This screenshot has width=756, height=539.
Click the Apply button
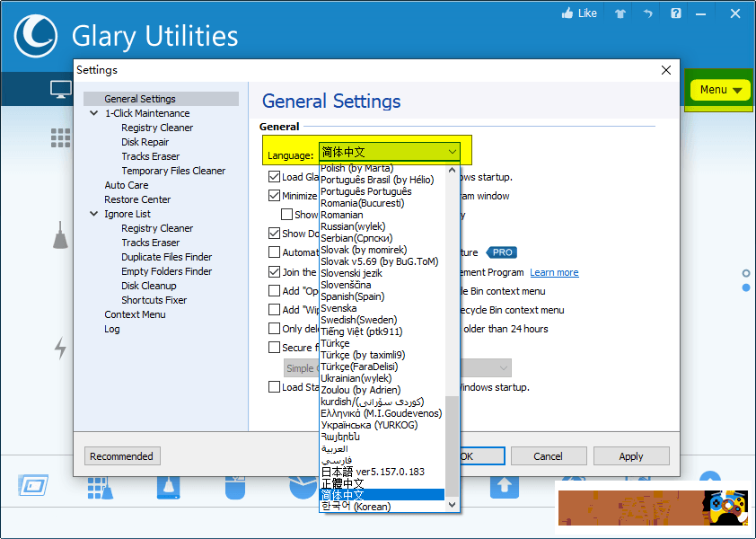click(x=631, y=456)
